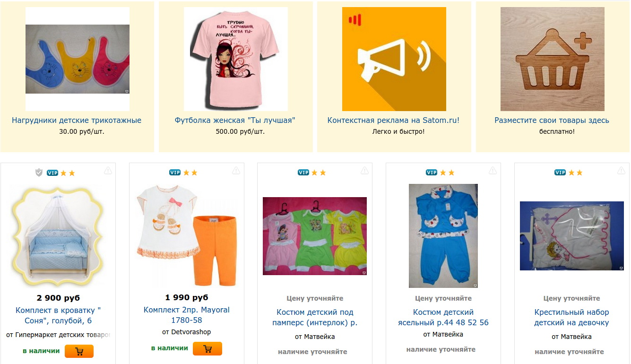Click the shopping basket plus icon

(553, 59)
